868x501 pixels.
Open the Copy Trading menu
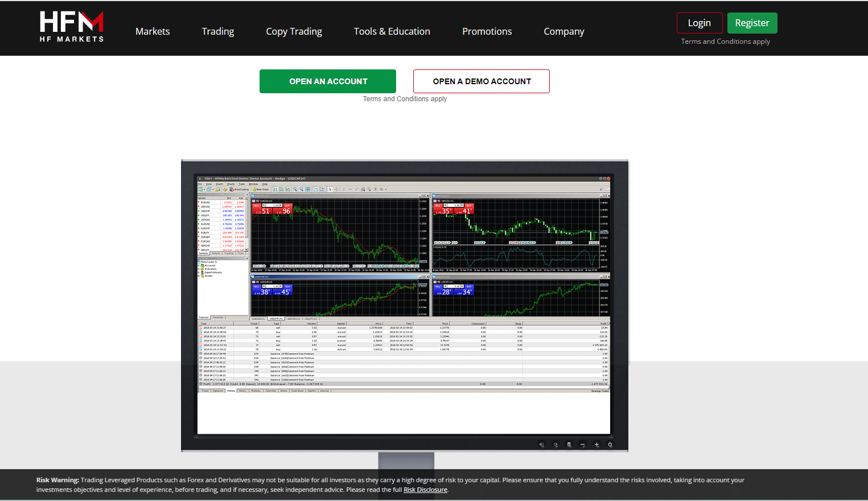coord(294,31)
